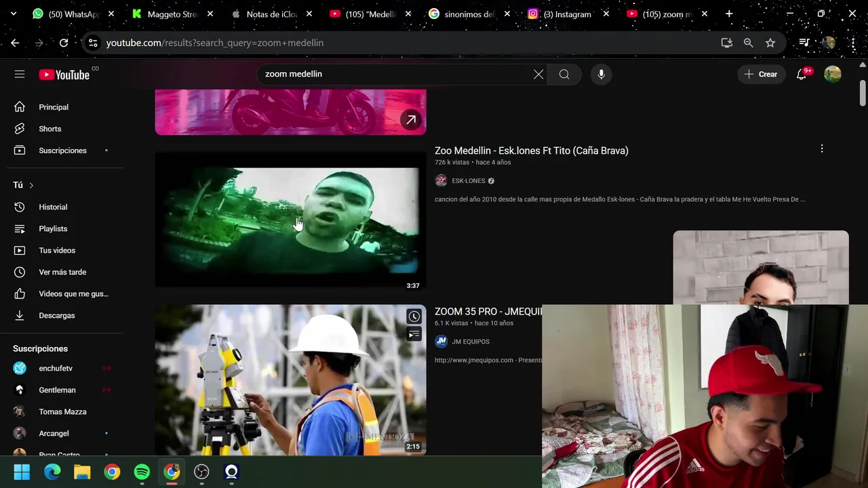This screenshot has height=488, width=868.
Task: Run search with magnifying glass button
Action: pos(564,74)
